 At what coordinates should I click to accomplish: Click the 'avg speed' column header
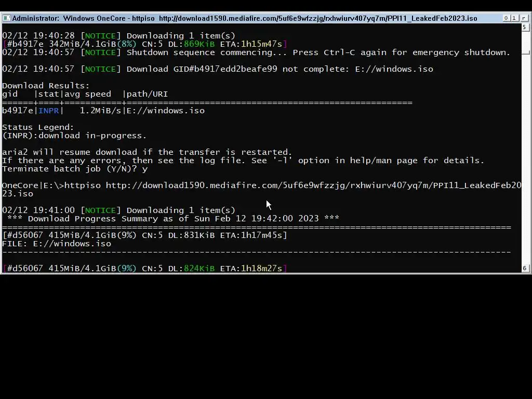(88, 94)
